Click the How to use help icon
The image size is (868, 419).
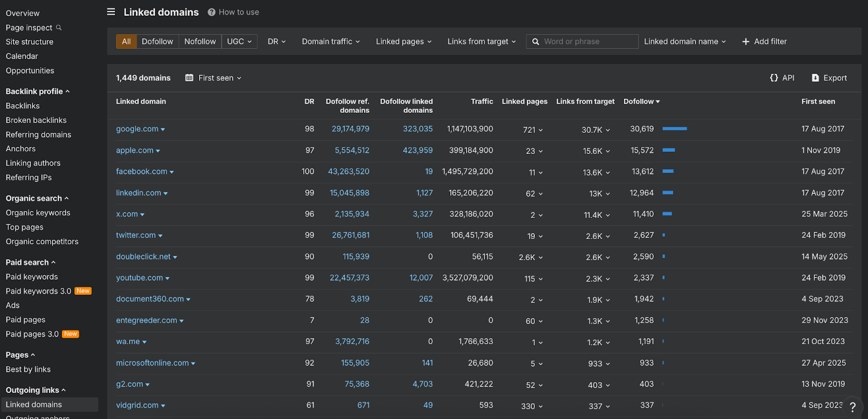tap(212, 12)
